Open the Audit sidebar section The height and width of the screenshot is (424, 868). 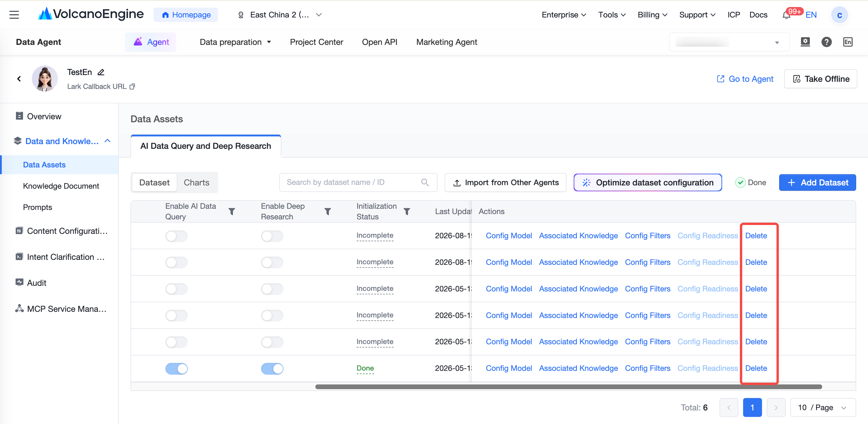[x=36, y=283]
